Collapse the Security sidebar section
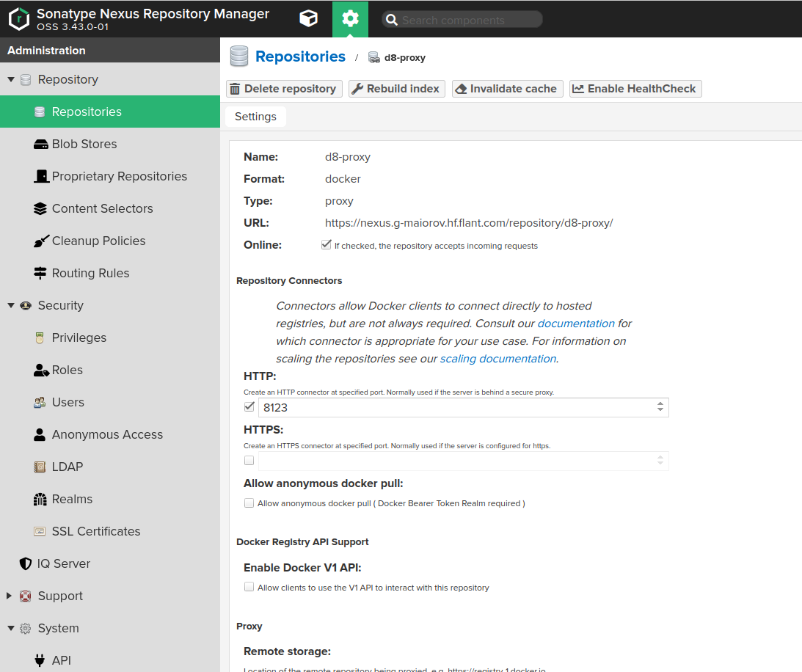The image size is (802, 672). pos(10,305)
